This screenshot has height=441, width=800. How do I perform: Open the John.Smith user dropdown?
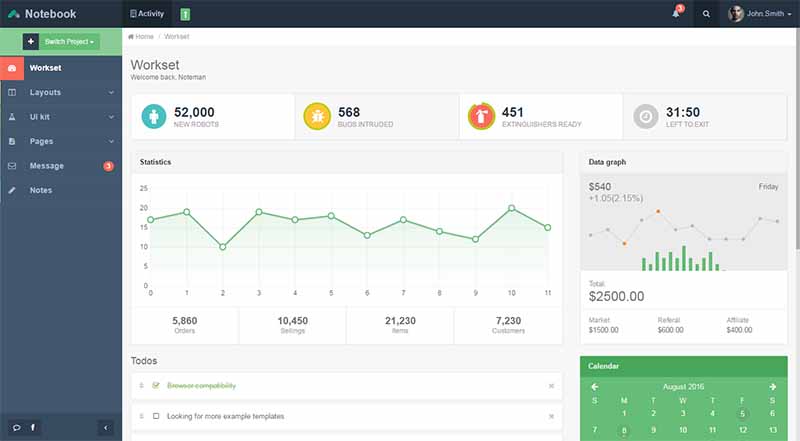point(761,14)
